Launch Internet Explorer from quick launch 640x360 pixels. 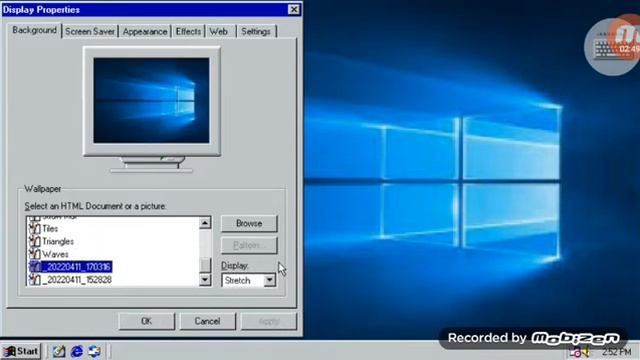coord(77,351)
